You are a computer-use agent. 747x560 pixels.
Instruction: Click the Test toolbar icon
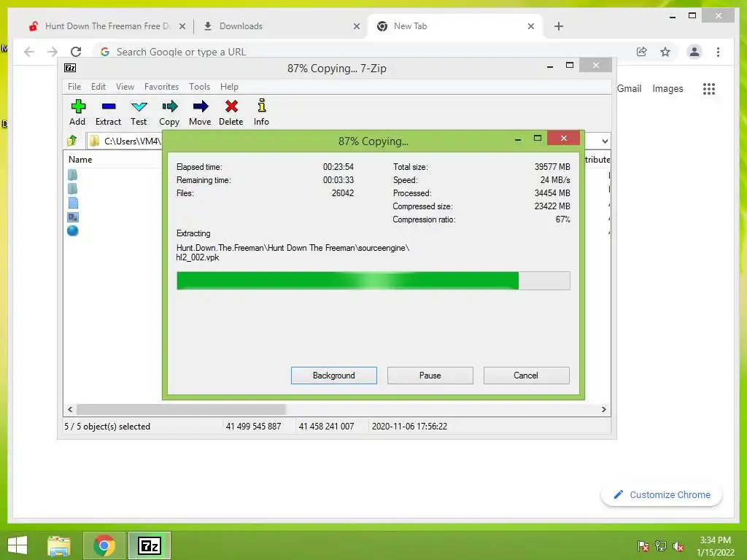(139, 106)
